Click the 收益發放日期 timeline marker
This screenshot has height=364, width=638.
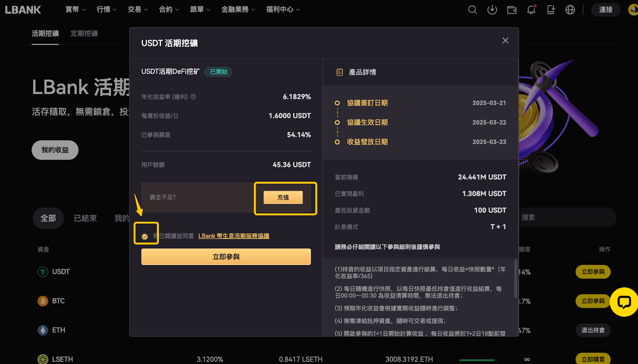(337, 142)
